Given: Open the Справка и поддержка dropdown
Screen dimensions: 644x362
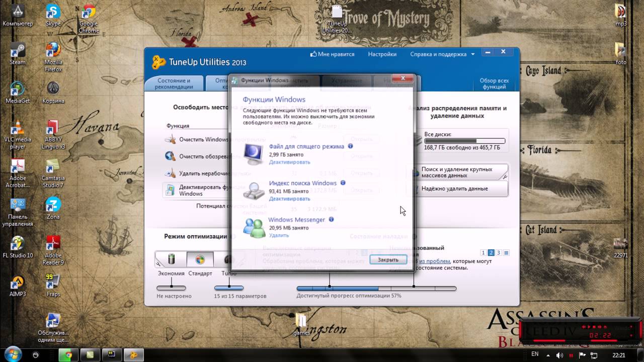Looking at the screenshot, I should coord(442,54).
